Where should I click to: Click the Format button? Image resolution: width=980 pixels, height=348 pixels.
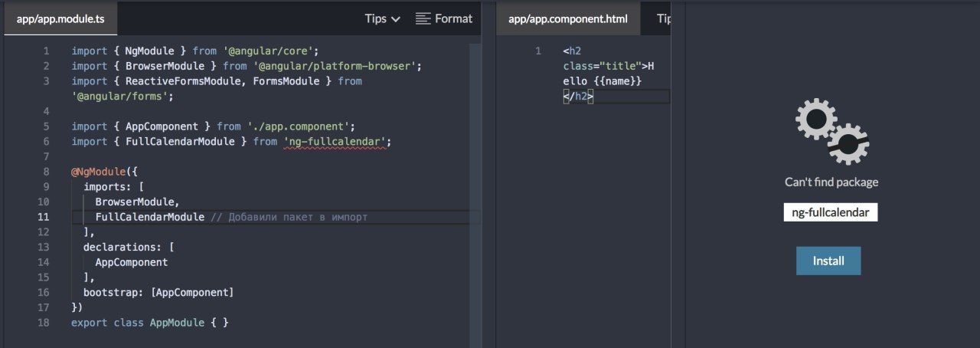pyautogui.click(x=444, y=18)
